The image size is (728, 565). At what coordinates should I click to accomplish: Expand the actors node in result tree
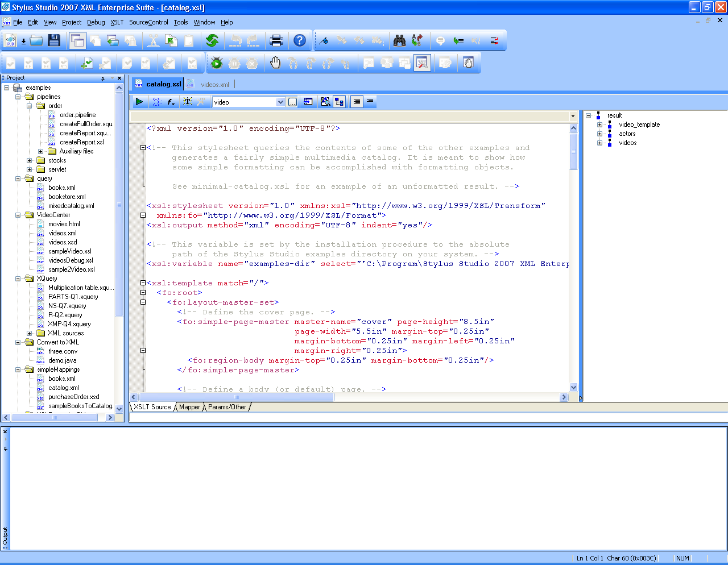[x=599, y=134]
